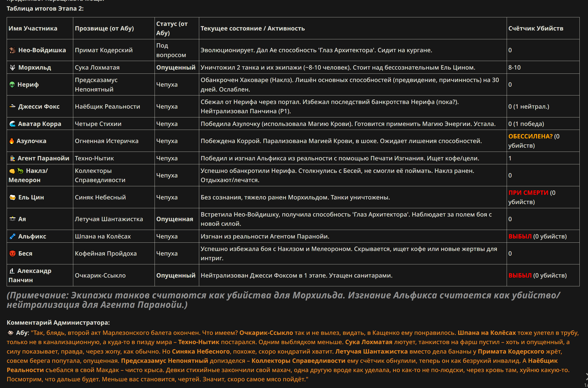The image size is (588, 388).
Task: Click the fire emoji beside Азулочка
Action: click(x=12, y=141)
